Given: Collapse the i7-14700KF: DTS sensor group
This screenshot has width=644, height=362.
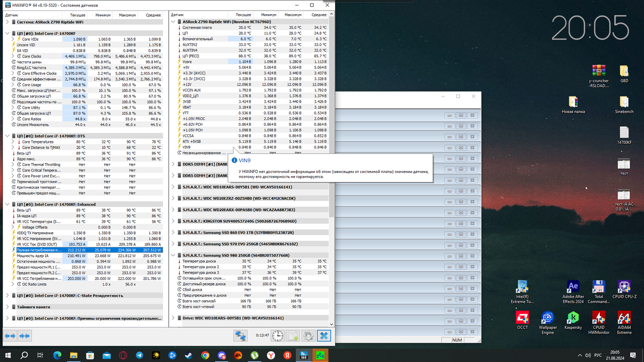Looking at the screenshot, I should (x=7, y=136).
